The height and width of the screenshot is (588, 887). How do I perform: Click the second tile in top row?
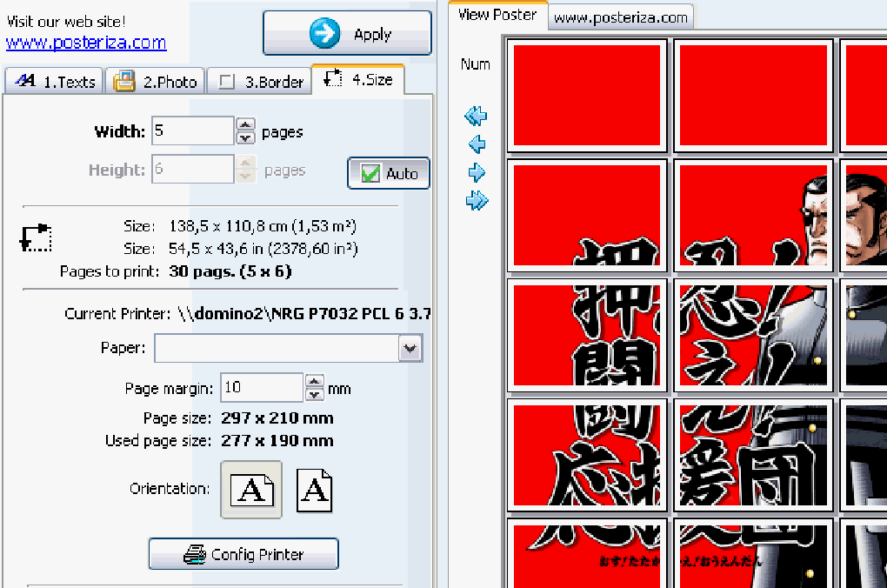click(x=753, y=96)
